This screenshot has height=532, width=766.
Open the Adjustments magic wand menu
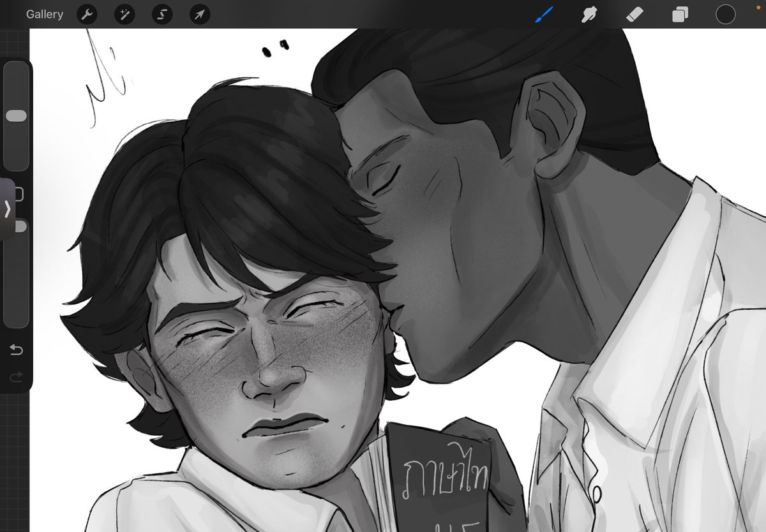click(124, 14)
